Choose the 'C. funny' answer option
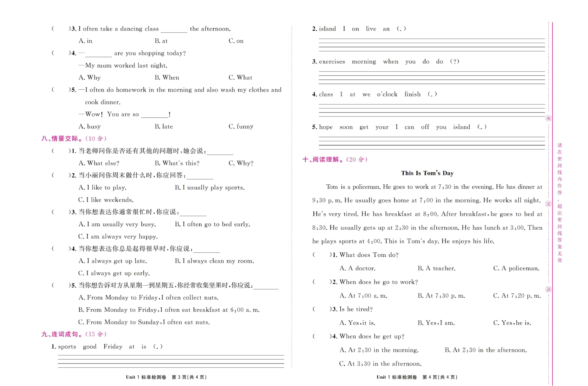This screenshot has height=386, width=588. (x=241, y=127)
